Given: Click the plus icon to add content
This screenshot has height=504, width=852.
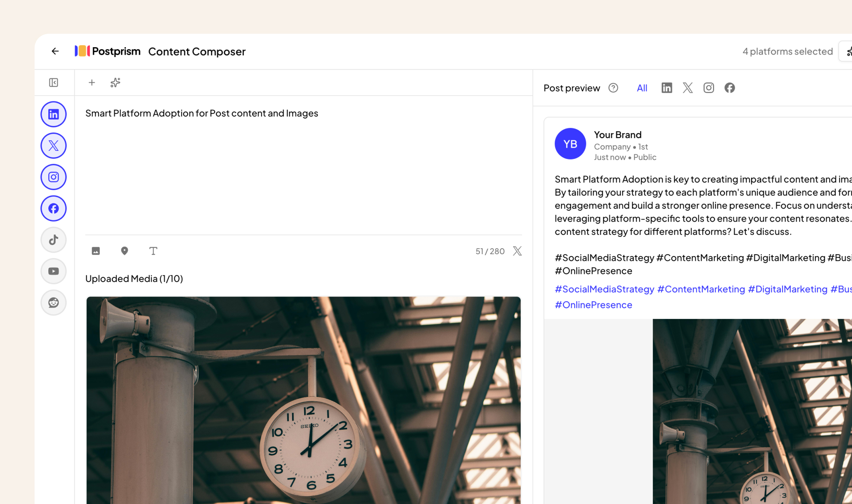Looking at the screenshot, I should [92, 82].
